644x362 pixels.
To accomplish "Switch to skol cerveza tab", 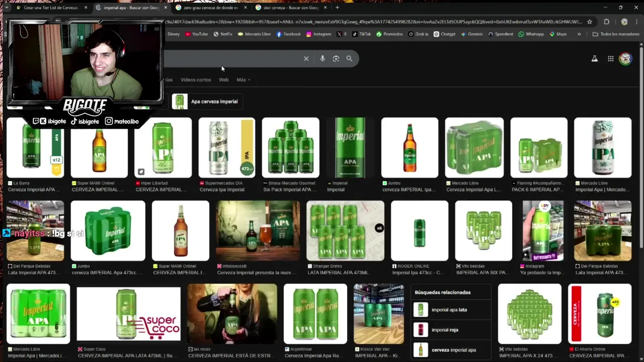I will click(x=290, y=8).
